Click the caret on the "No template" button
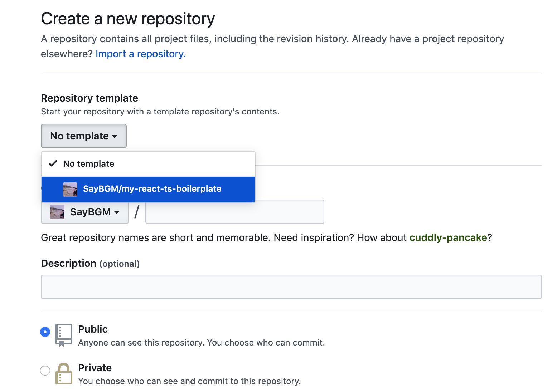Screen dimensions: 557x392 (x=115, y=136)
